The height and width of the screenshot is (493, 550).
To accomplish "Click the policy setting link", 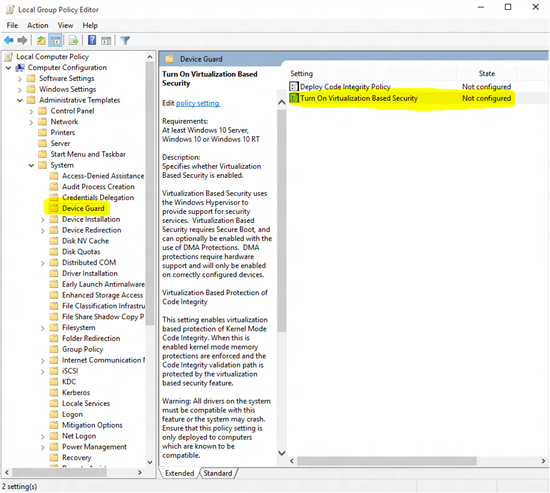I will pyautogui.click(x=198, y=103).
